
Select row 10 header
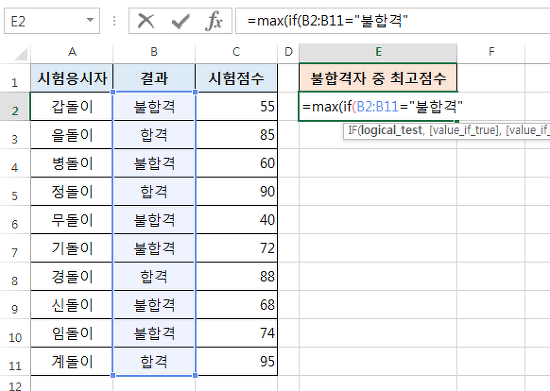[x=15, y=334]
